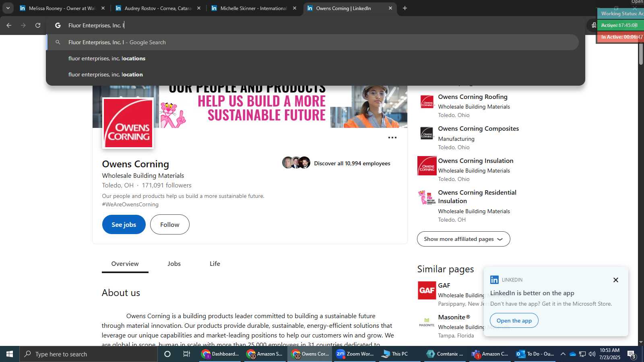Open Owens Corning Composites affiliated page
This screenshot has height=362, width=644.
(x=478, y=129)
